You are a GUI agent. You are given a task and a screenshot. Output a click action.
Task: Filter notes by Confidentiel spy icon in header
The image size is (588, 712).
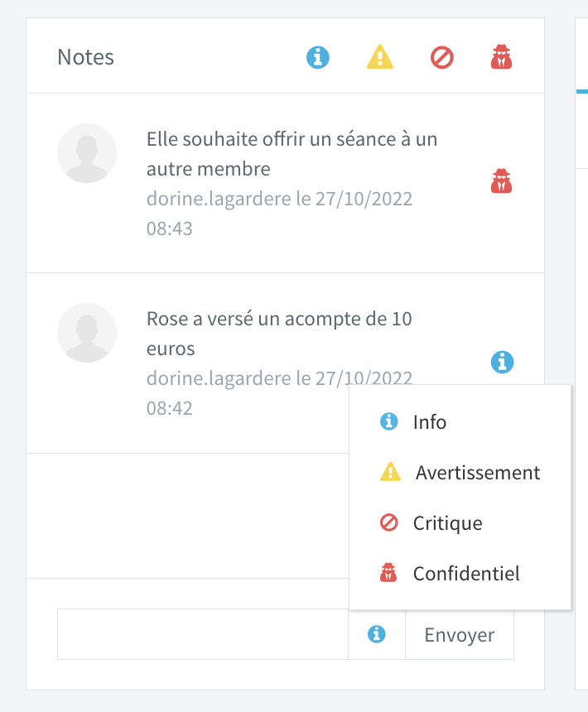(501, 57)
